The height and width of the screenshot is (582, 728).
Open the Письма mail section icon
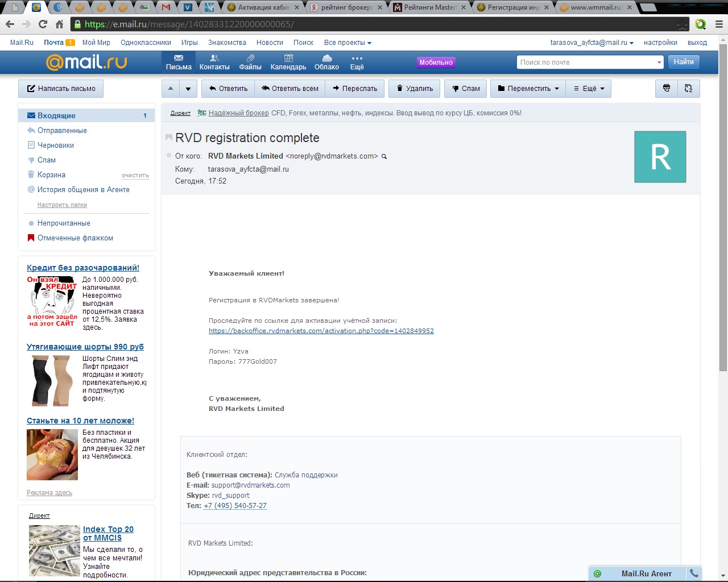tap(179, 63)
